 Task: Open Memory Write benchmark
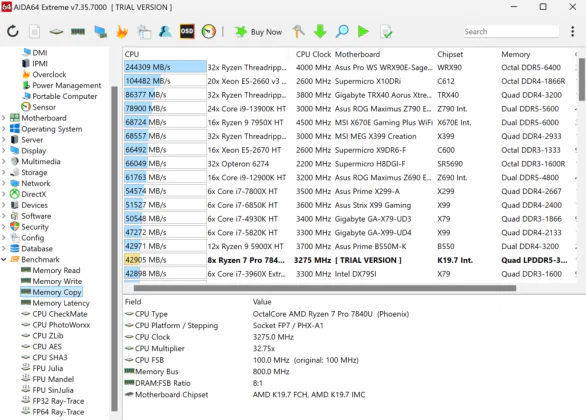[57, 281]
